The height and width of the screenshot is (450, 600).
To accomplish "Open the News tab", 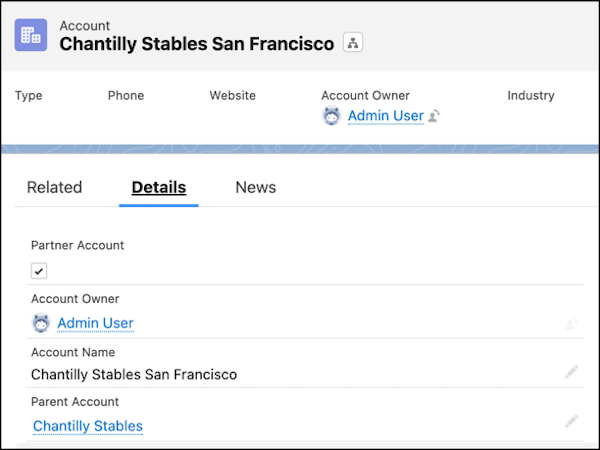I will [x=256, y=188].
